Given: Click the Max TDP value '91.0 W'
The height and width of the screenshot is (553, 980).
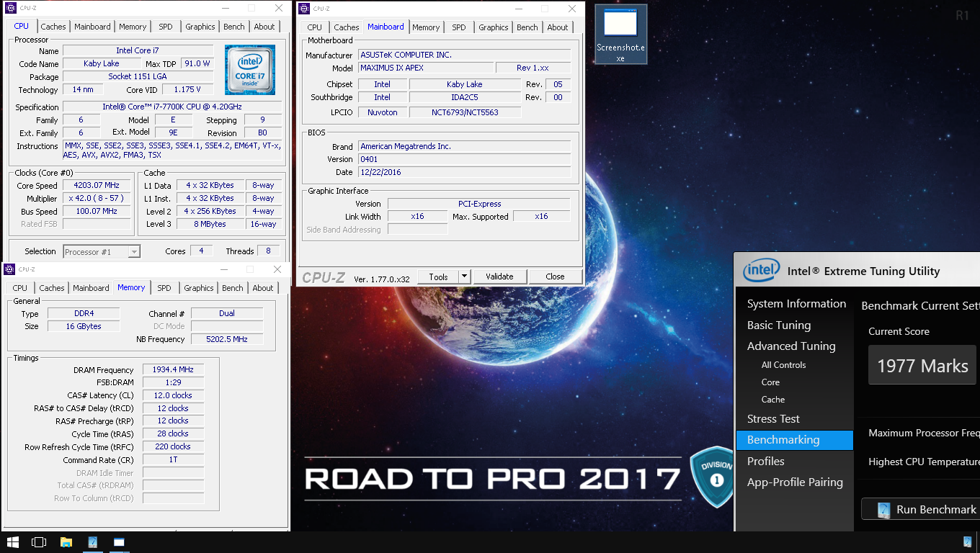Looking at the screenshot, I should pyautogui.click(x=197, y=64).
